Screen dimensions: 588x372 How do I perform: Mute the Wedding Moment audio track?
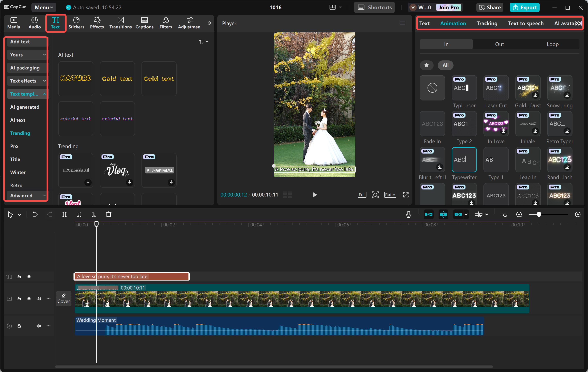tap(39, 326)
